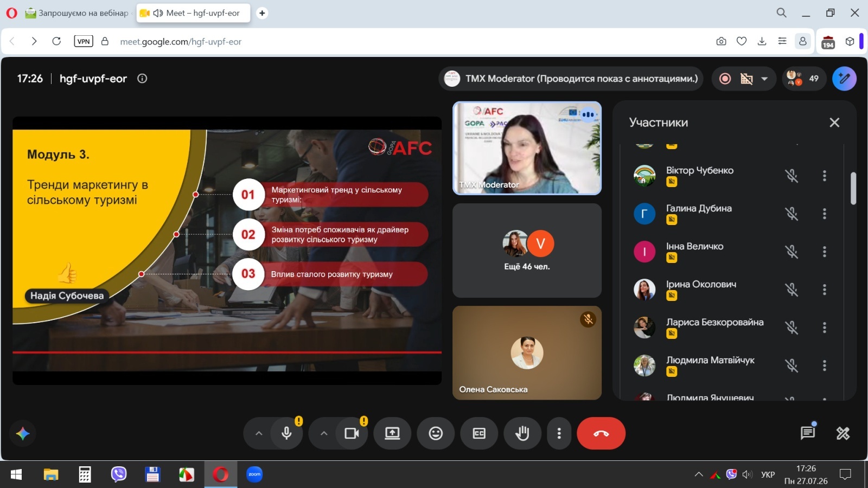Send an emoji reaction
This screenshot has width=868, height=488.
coord(436,433)
